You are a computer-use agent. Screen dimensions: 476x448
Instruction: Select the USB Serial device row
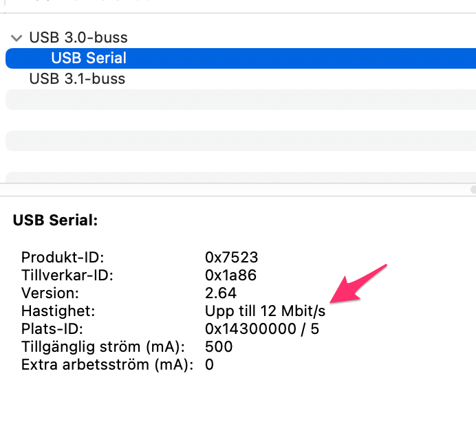click(89, 58)
